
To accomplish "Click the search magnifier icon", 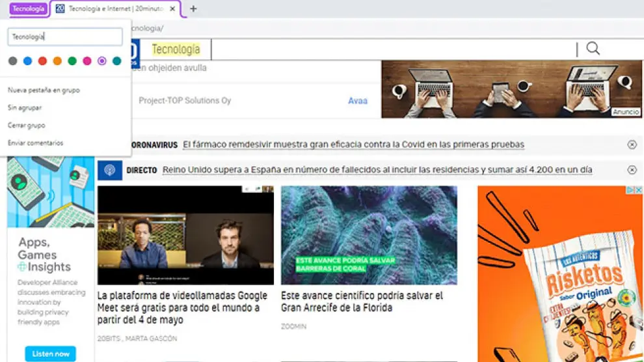I will [x=593, y=49].
